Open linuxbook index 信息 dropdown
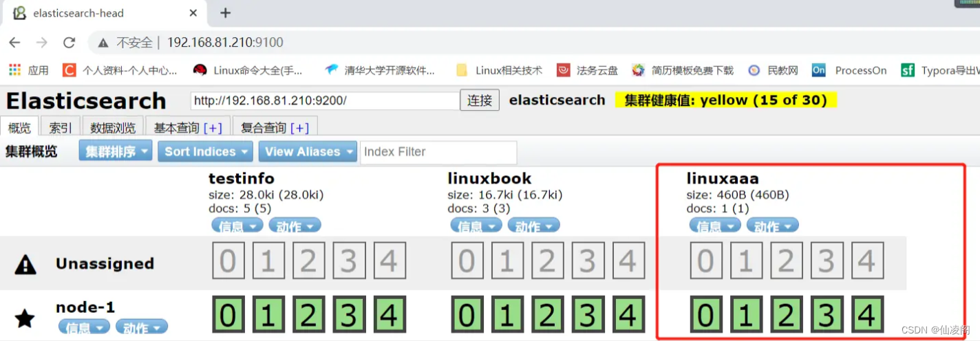 click(x=476, y=225)
